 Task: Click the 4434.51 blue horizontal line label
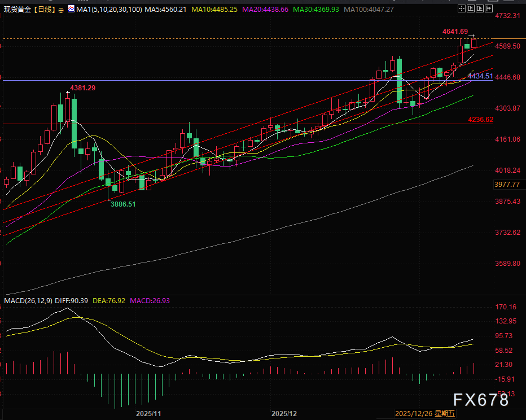pos(480,76)
